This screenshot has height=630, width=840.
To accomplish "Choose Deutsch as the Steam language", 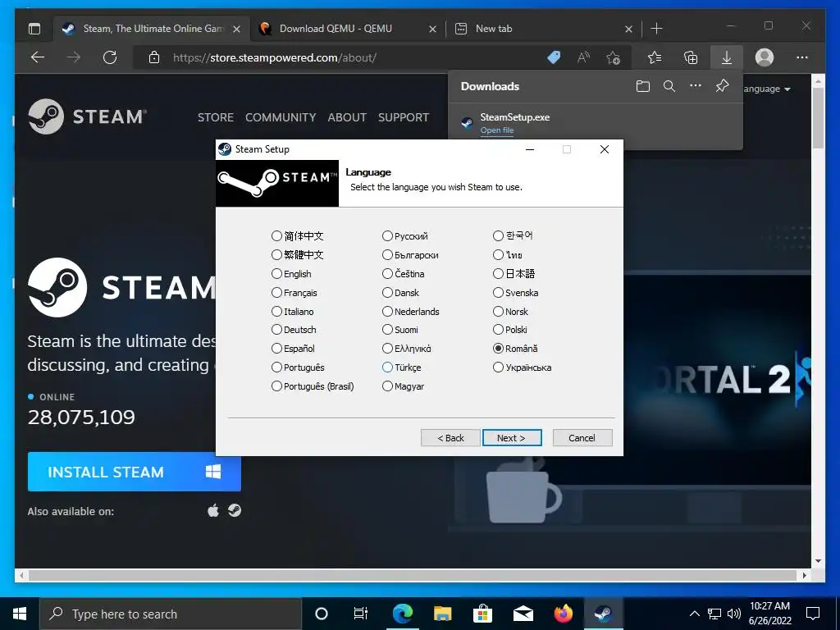I will [x=276, y=330].
